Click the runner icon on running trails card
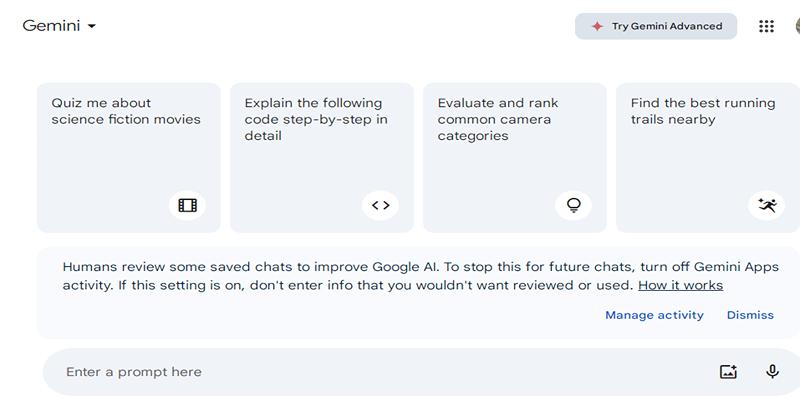 click(766, 206)
